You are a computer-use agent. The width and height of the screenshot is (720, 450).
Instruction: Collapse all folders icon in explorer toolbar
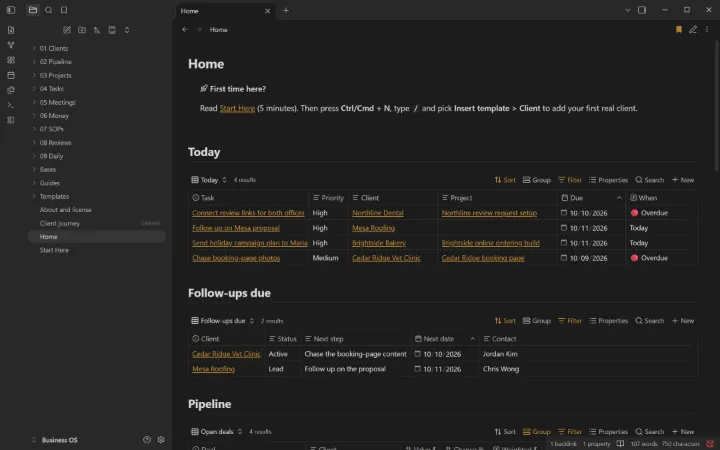tap(127, 30)
